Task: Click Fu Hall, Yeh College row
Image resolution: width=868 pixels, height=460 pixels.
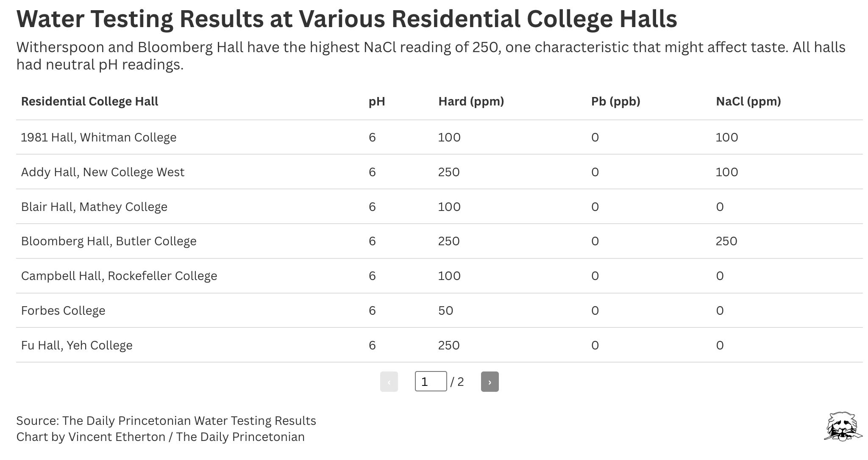Action: 77,346
